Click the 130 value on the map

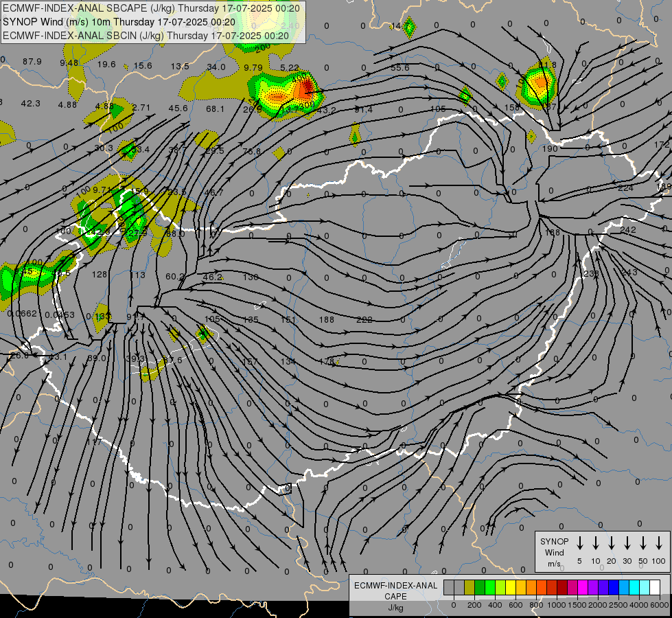(x=251, y=277)
